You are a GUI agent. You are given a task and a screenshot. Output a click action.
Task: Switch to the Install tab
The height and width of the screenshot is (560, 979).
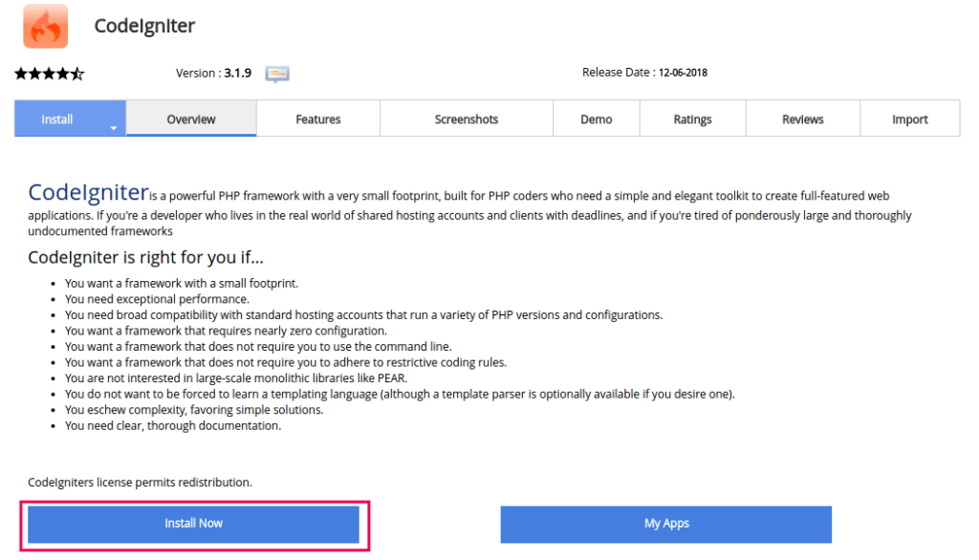click(x=57, y=119)
